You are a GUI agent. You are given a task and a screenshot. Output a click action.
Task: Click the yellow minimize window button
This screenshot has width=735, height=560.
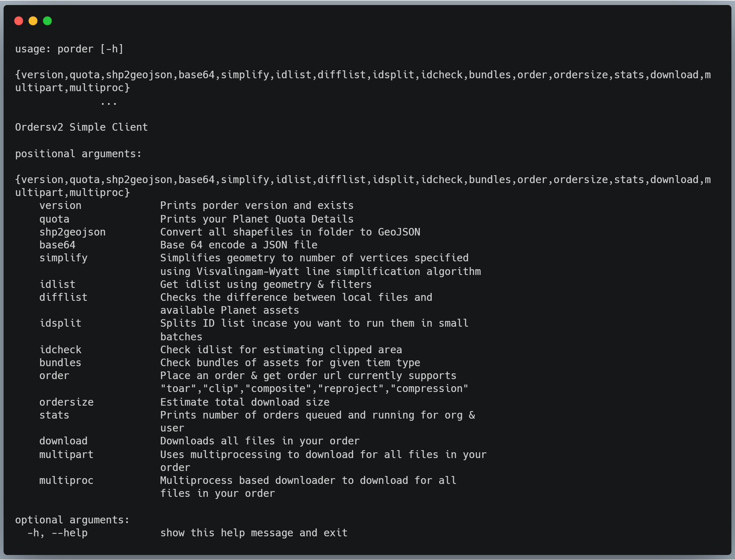33,21
